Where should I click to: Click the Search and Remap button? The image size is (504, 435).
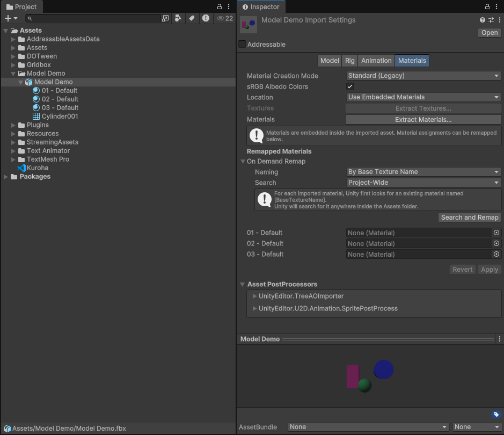pyautogui.click(x=469, y=218)
